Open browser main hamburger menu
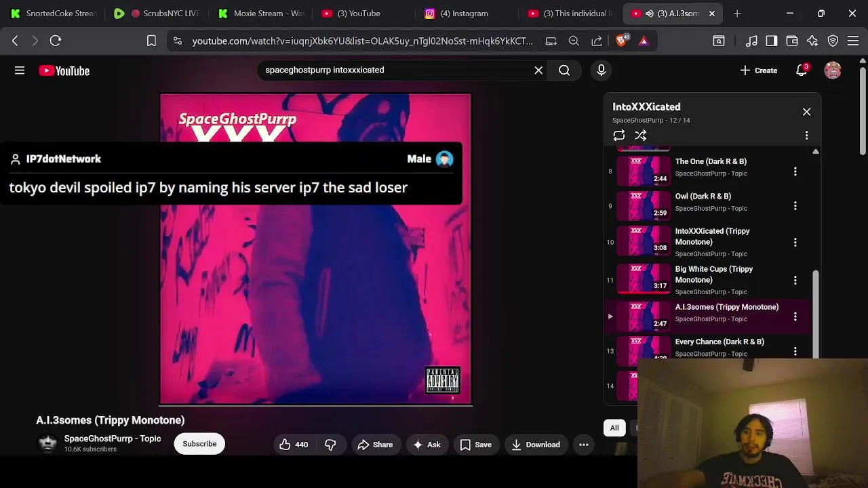 tap(853, 41)
